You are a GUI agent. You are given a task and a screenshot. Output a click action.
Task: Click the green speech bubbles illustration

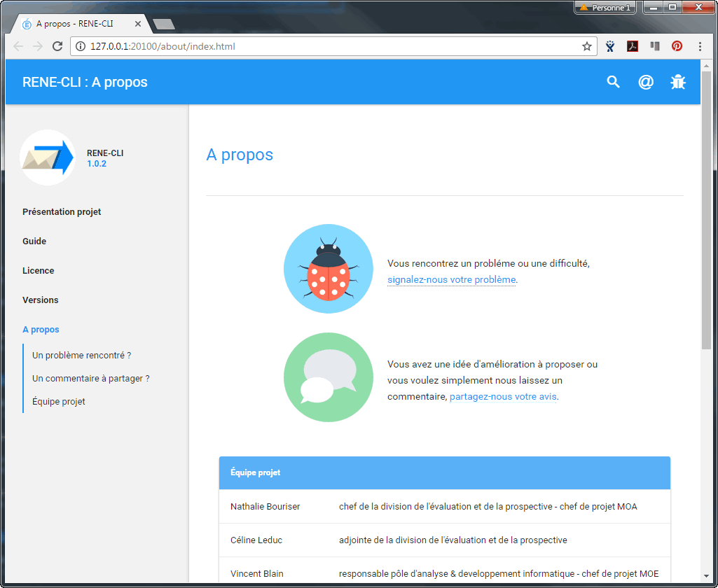click(328, 377)
